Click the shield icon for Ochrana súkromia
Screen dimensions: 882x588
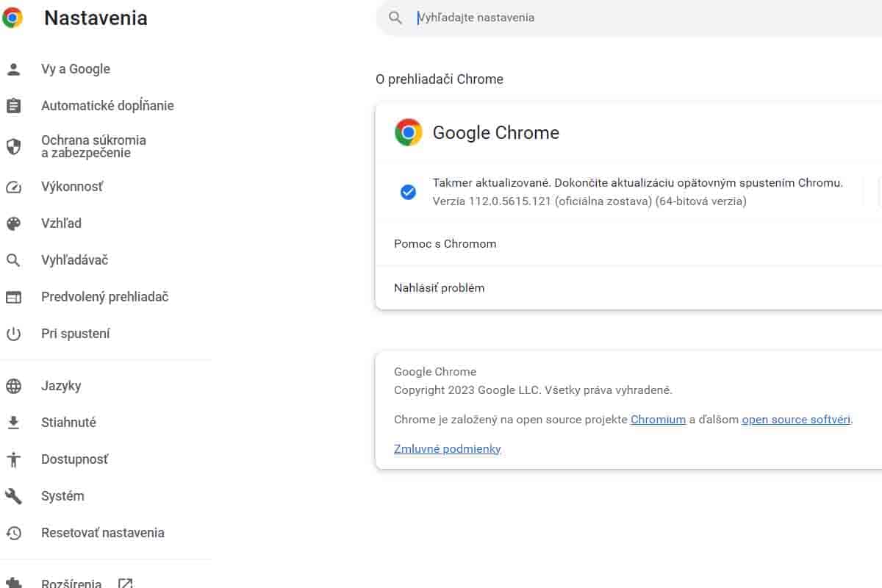(x=13, y=146)
